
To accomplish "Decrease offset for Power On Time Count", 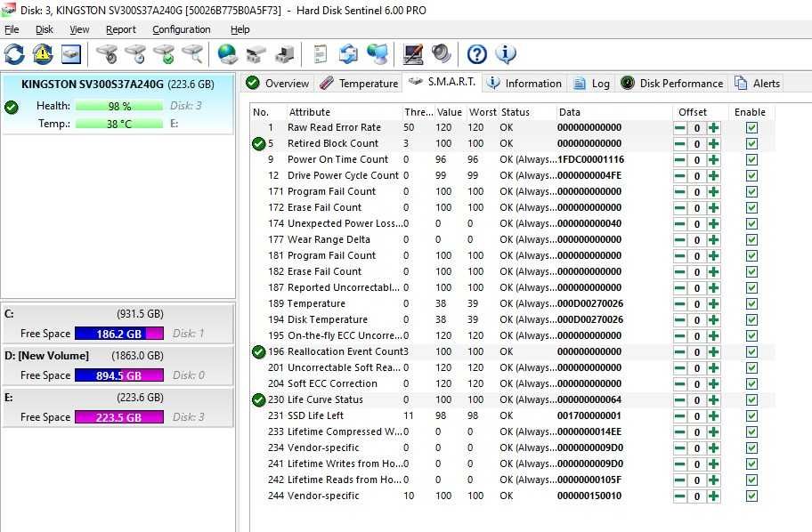I will [680, 160].
